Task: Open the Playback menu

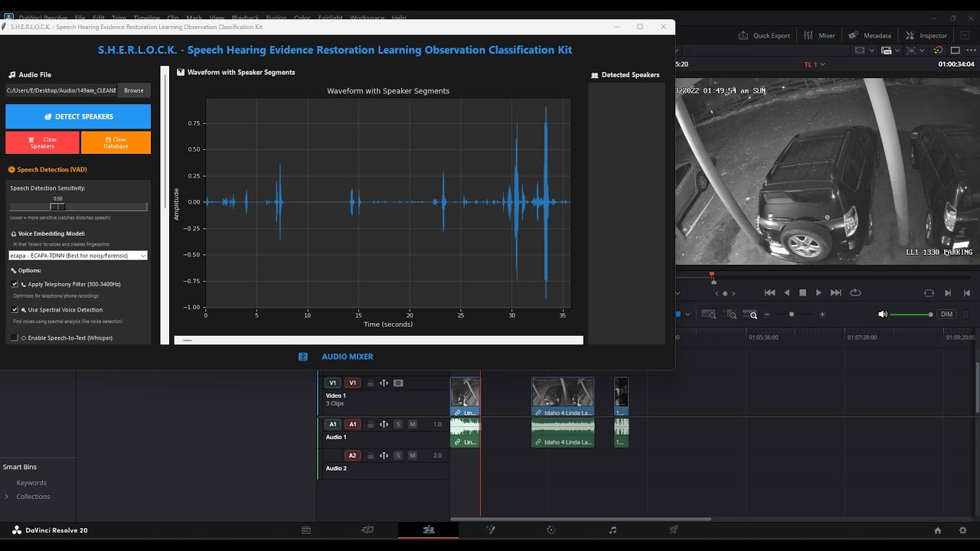Action: [x=245, y=18]
